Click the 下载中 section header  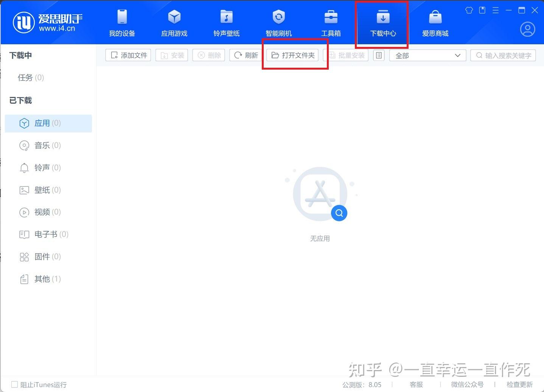click(x=20, y=55)
